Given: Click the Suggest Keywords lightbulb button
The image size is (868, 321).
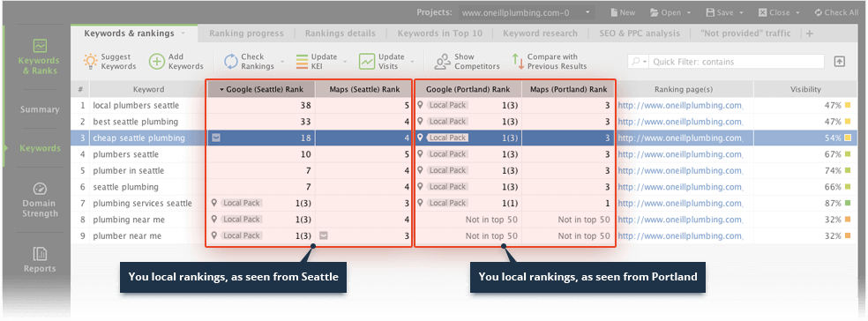Looking at the screenshot, I should pos(109,62).
